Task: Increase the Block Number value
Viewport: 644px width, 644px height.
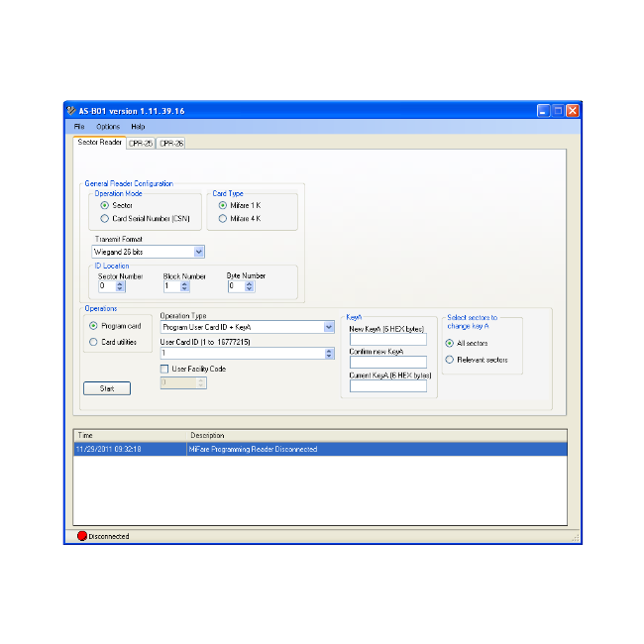Action: coord(185,283)
